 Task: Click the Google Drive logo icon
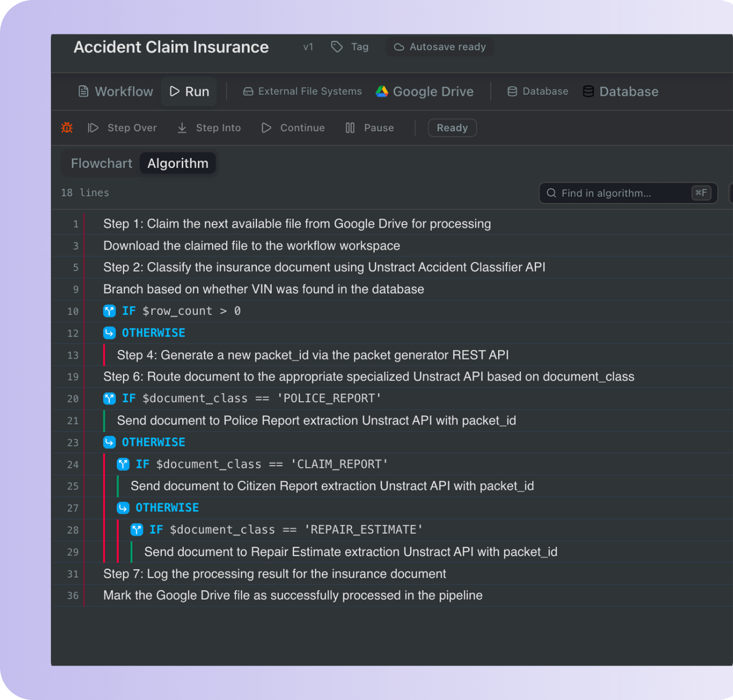click(382, 91)
